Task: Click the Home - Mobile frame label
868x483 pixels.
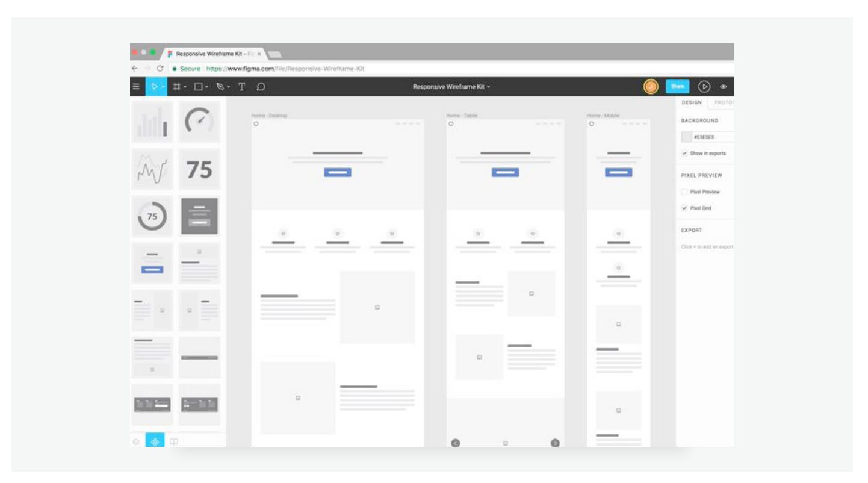Action: coord(603,115)
